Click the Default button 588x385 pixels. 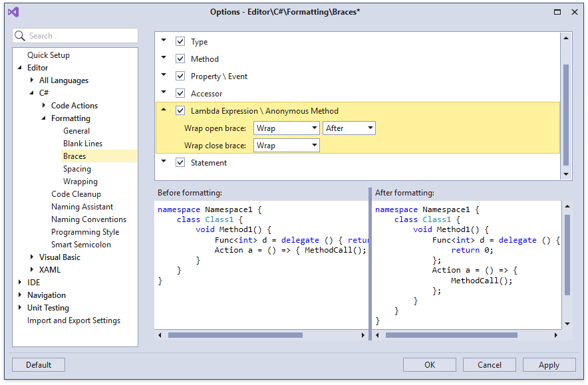(38, 364)
